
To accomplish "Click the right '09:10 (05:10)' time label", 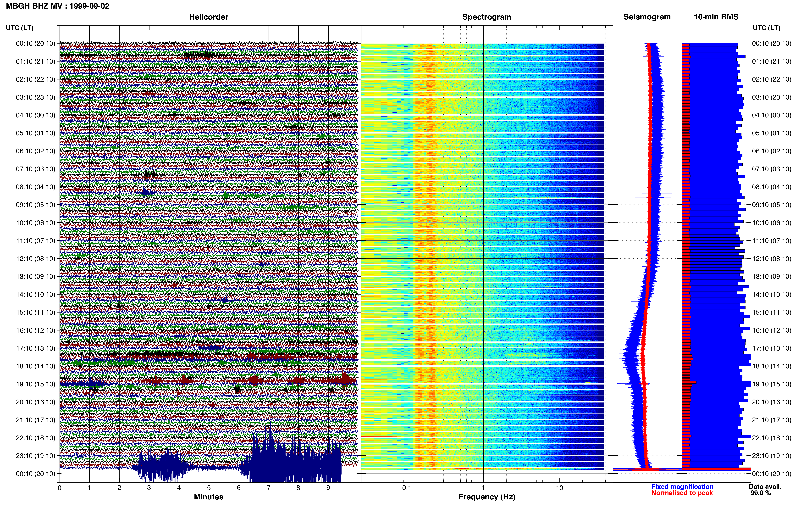I will (772, 205).
